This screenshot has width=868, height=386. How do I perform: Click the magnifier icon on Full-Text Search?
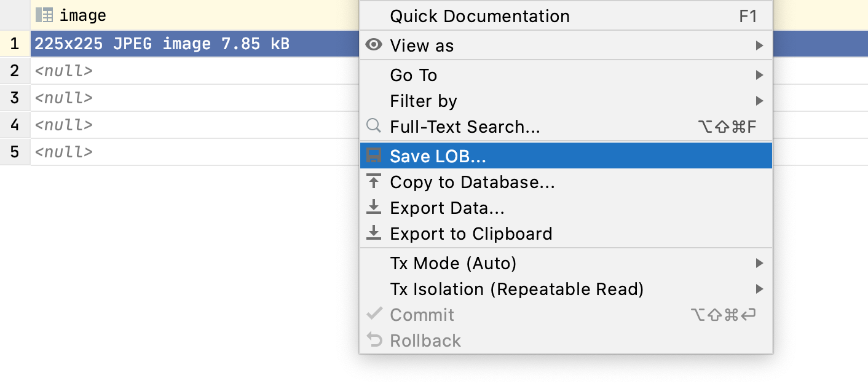(373, 126)
